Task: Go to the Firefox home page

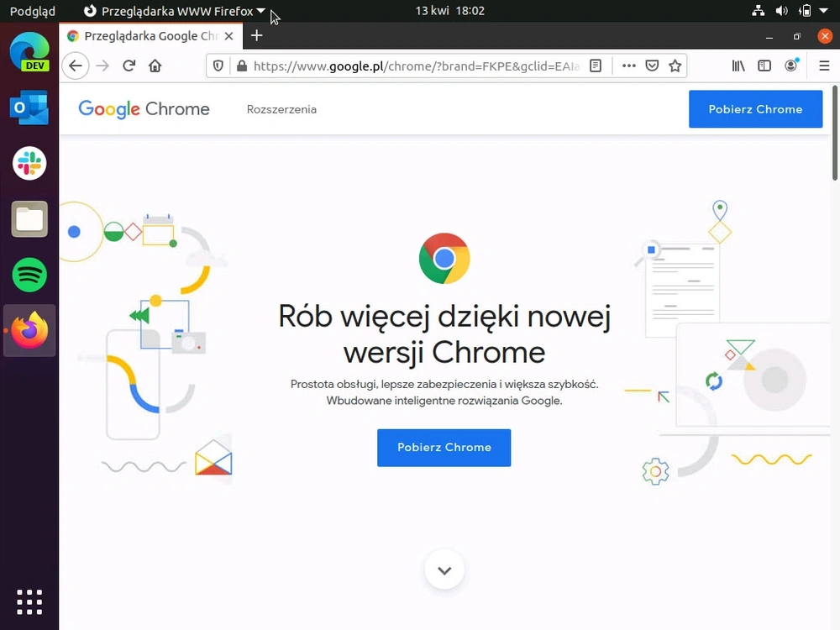Action: (x=155, y=66)
